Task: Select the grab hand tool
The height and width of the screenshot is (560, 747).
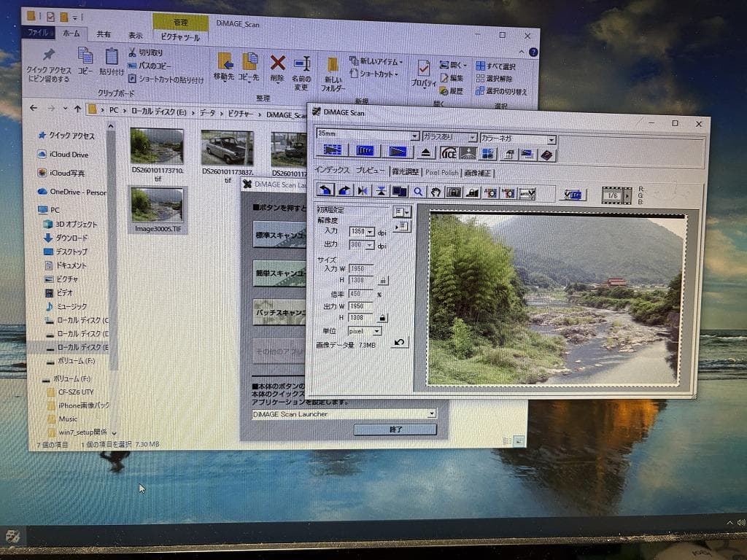Action: 436,192
